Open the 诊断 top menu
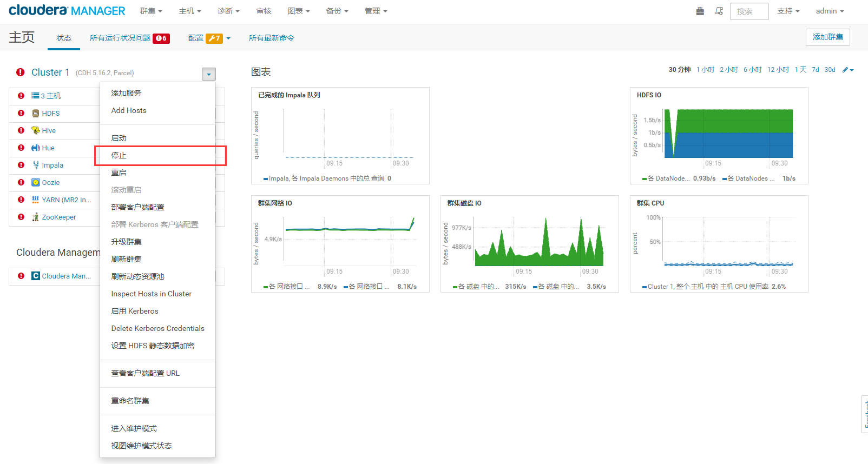The width and height of the screenshot is (868, 464). (228, 11)
